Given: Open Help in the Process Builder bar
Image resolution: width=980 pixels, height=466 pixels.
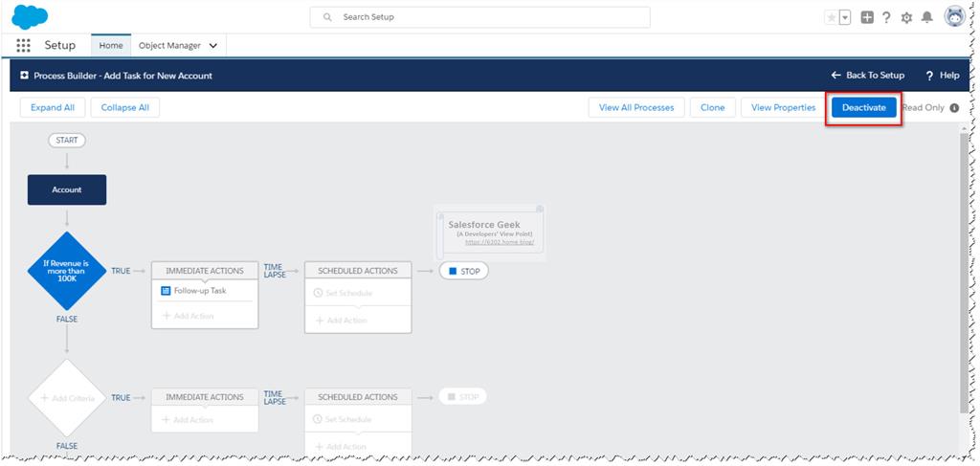Looking at the screenshot, I should pos(943,75).
